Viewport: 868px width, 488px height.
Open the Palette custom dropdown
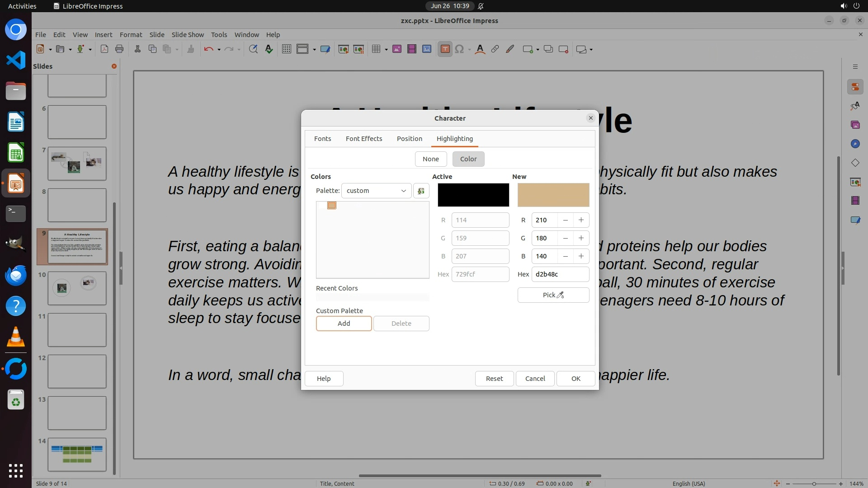(376, 191)
